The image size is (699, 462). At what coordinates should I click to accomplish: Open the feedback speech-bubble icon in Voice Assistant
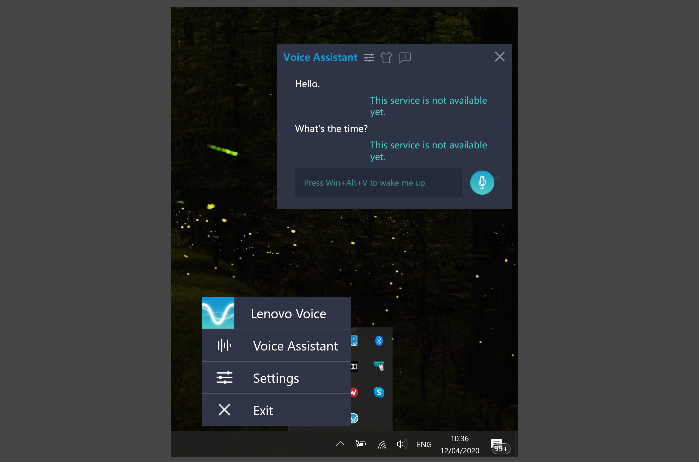tap(405, 58)
